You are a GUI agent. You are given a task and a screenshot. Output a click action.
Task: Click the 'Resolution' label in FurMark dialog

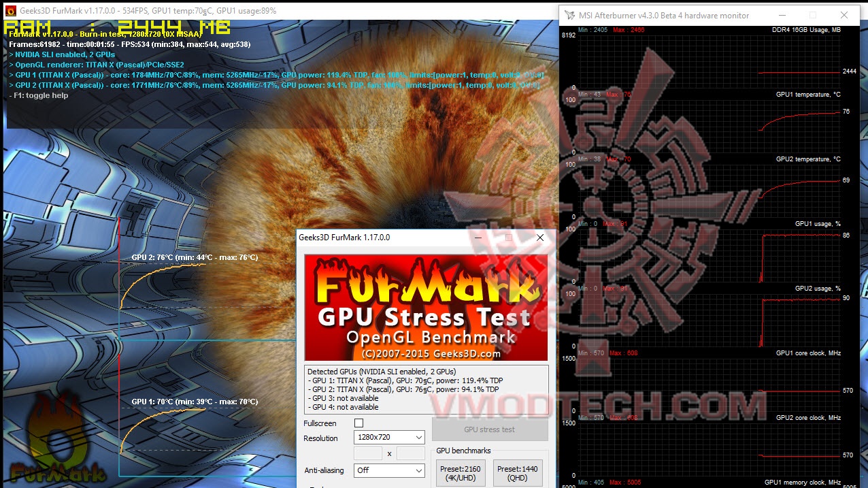pyautogui.click(x=320, y=438)
